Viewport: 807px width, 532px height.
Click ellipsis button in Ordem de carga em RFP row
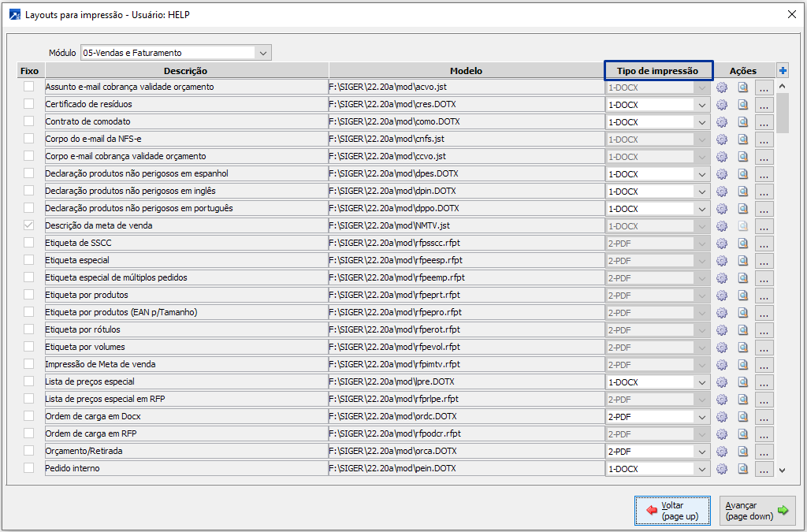764,433
